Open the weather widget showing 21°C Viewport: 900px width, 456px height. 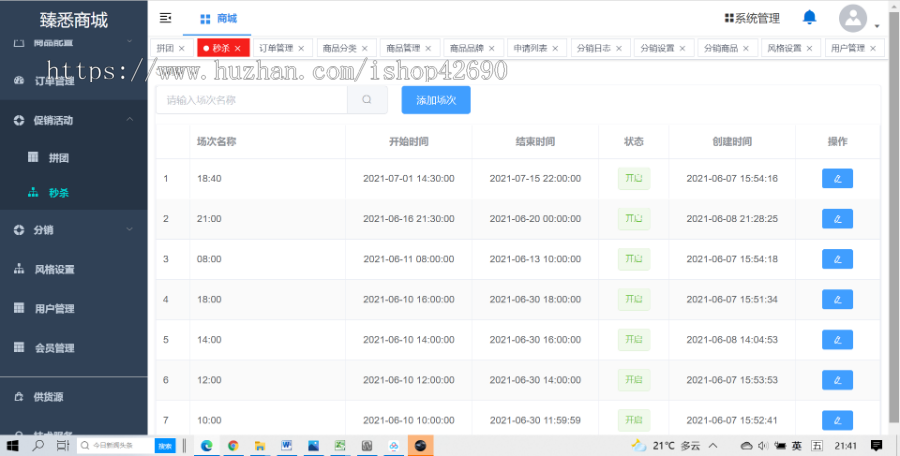point(666,445)
